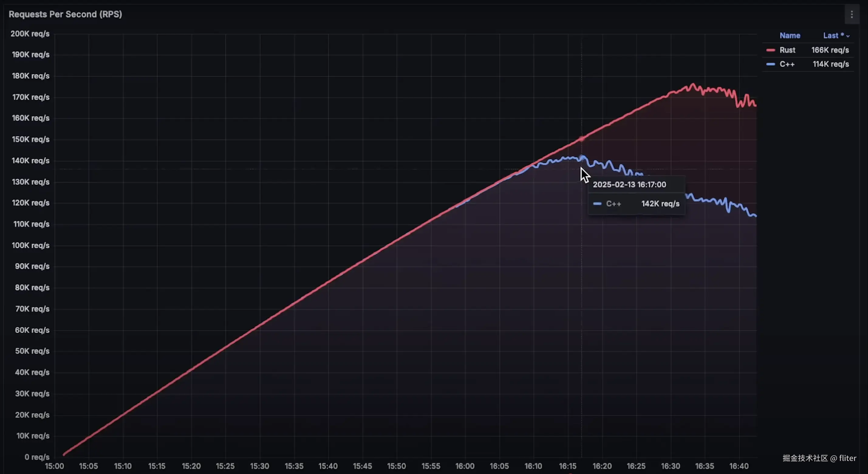The image size is (868, 474).
Task: Click the sort chevron beside Last *
Action: coord(848,36)
